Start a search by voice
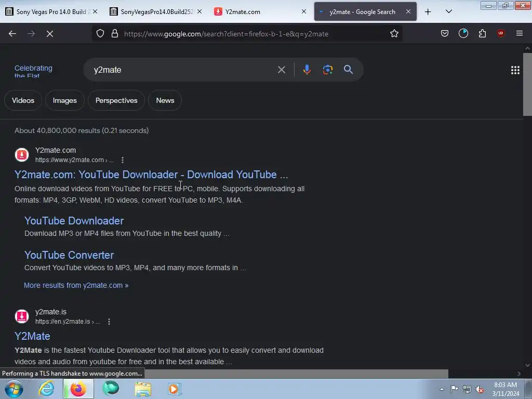The height and width of the screenshot is (399, 532). 307,70
